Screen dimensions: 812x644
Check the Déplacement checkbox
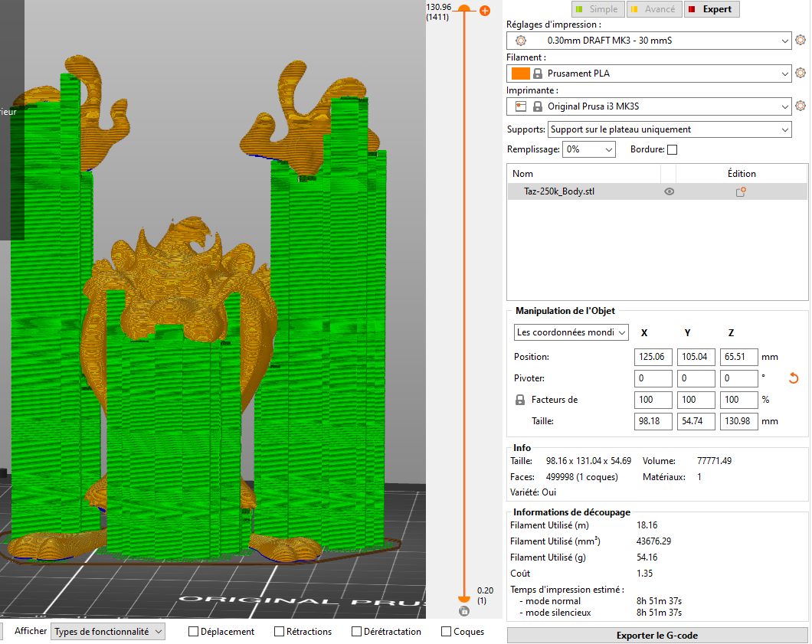point(194,632)
